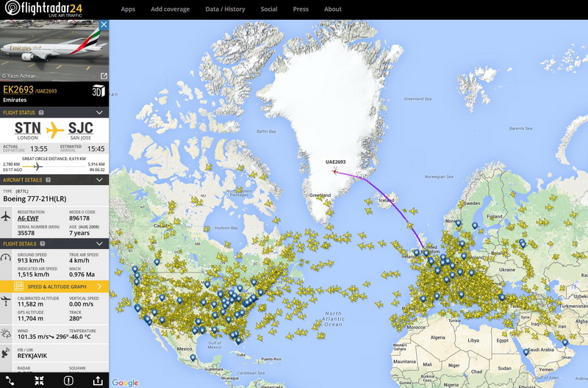Toggle flight route display icon
Screen dimensions: 588x388
(10, 381)
